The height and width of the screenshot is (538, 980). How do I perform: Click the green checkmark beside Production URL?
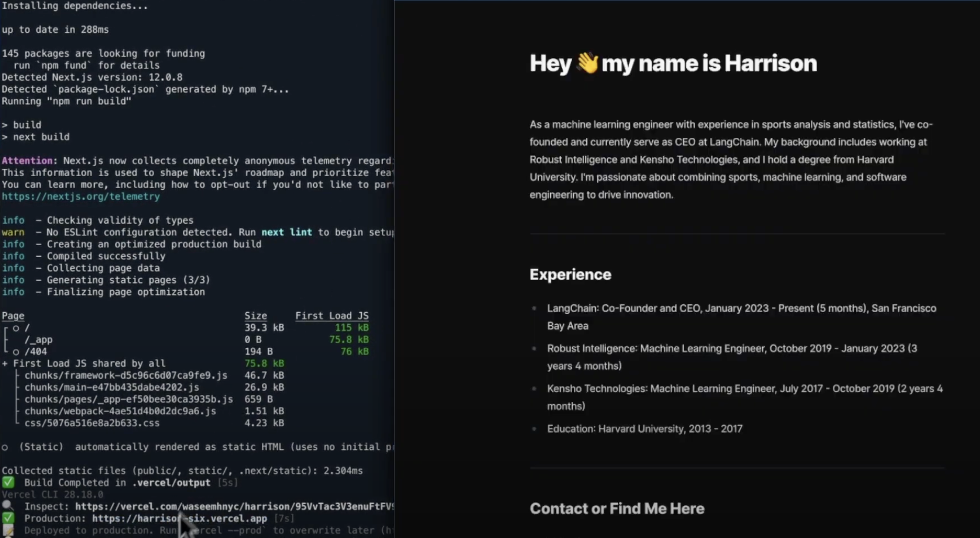click(x=8, y=518)
